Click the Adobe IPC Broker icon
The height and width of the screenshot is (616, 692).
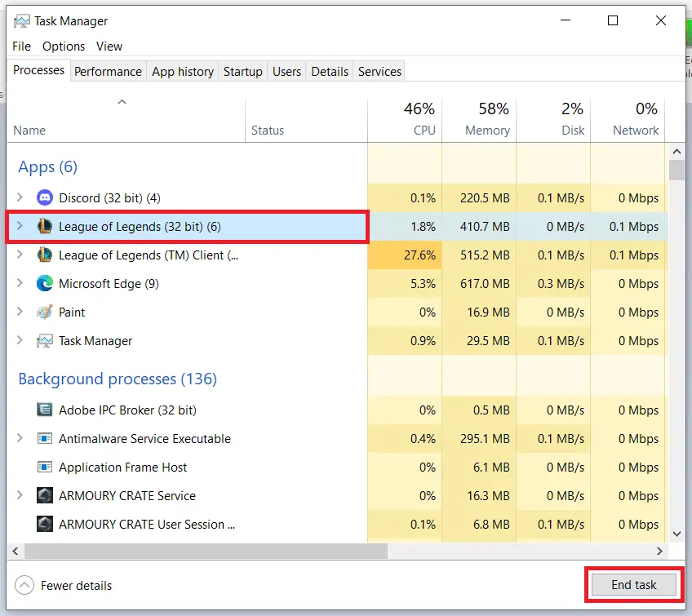point(45,410)
